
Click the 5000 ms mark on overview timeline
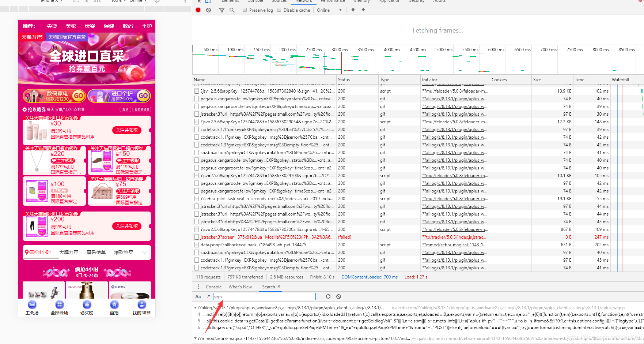coord(444,50)
